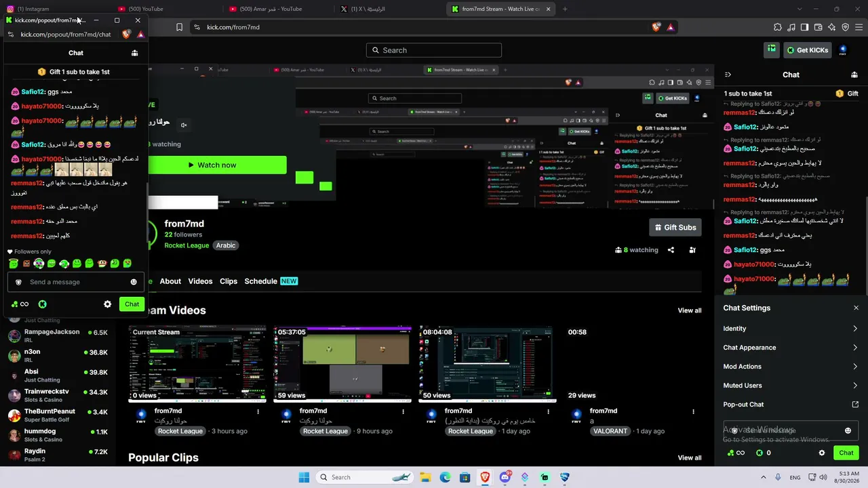The image size is (868, 488).
Task: Open the Leo AI sparkle icon
Action: (x=831, y=27)
